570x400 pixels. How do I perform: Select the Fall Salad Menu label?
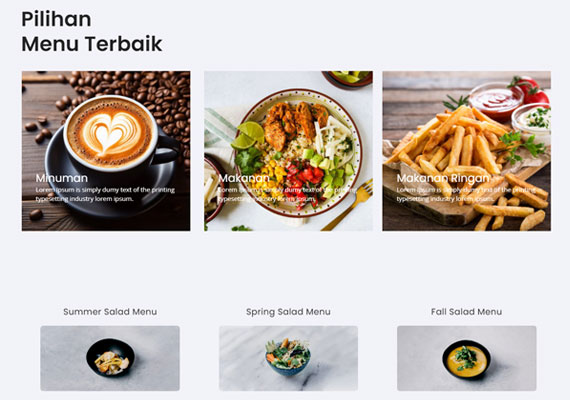[466, 312]
